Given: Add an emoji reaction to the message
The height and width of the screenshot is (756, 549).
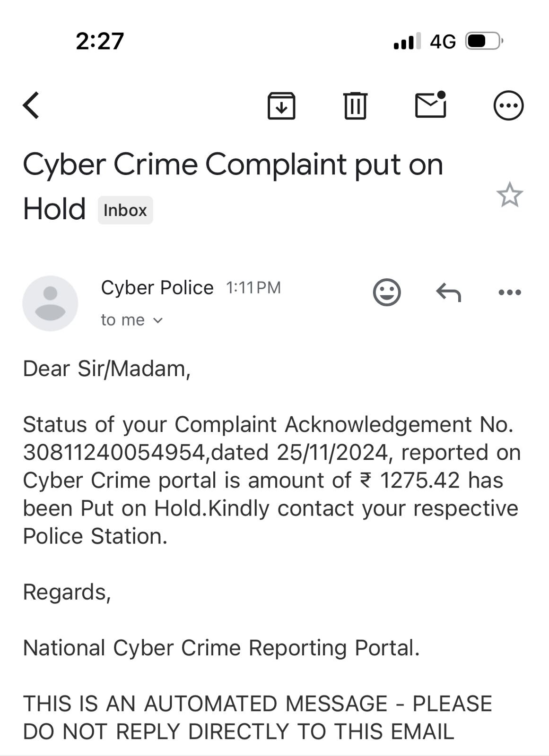Looking at the screenshot, I should pyautogui.click(x=387, y=292).
